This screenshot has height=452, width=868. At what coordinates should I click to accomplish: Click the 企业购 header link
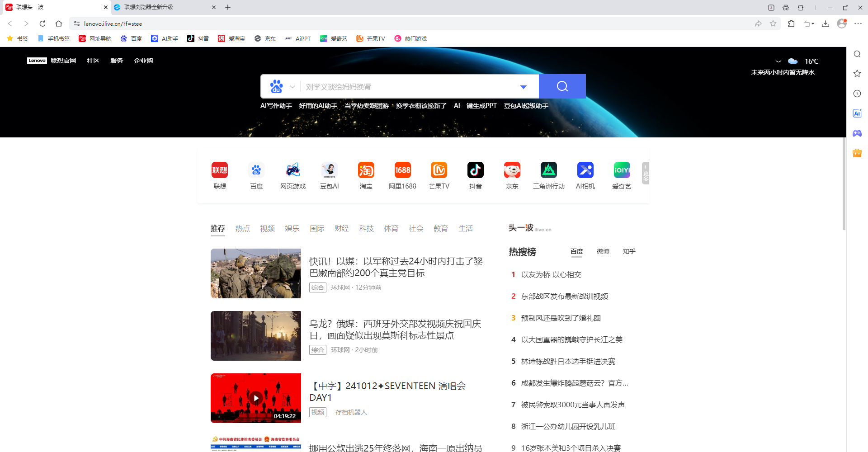(x=143, y=61)
